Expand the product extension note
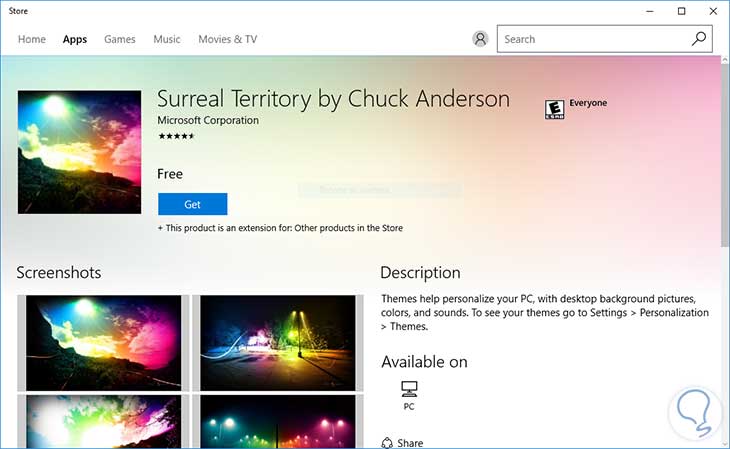 (280, 228)
